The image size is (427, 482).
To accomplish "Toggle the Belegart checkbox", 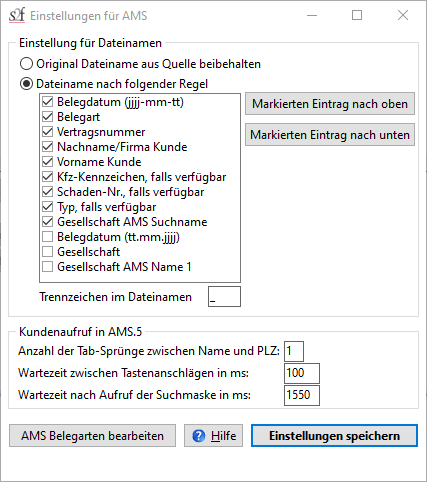I will click(47, 117).
